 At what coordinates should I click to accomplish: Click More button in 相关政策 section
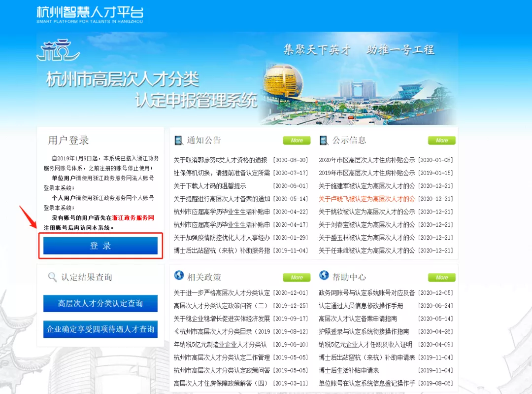point(297,278)
